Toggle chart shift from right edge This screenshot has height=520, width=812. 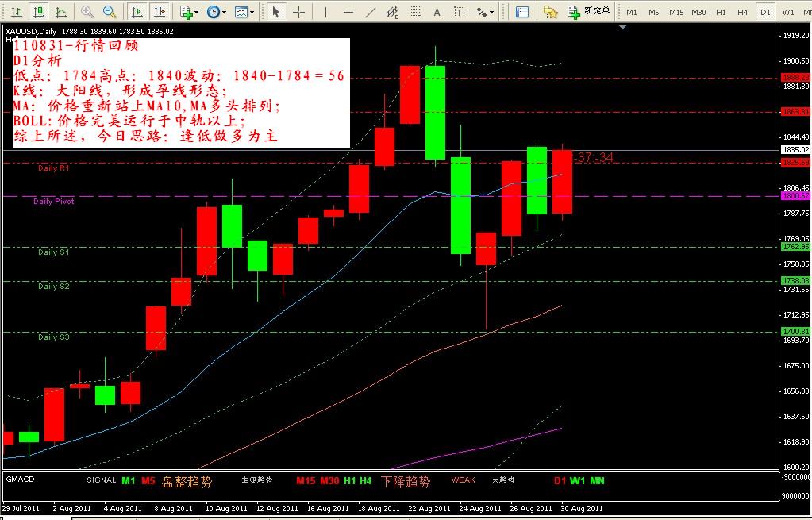160,12
